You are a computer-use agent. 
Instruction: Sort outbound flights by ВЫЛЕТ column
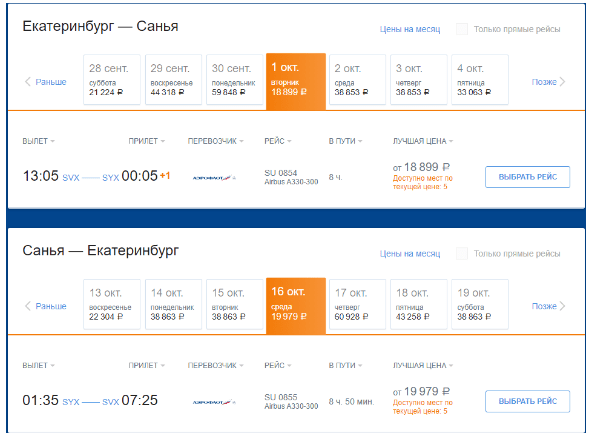(38, 141)
